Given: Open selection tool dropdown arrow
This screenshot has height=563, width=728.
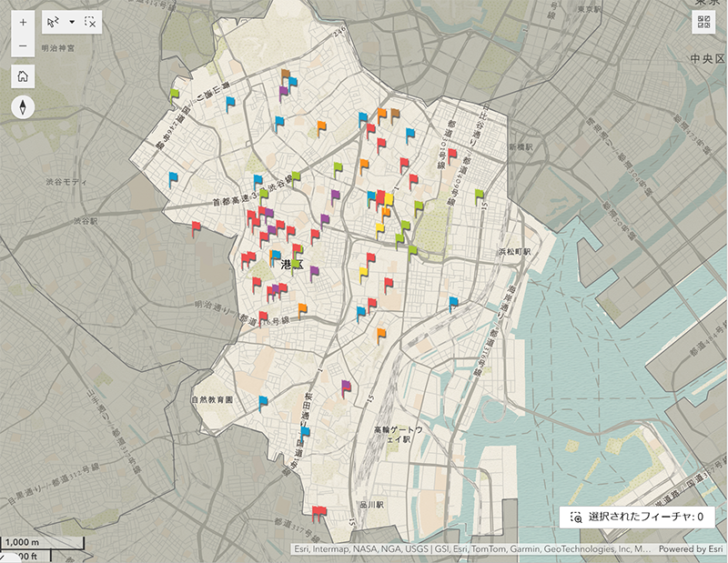Looking at the screenshot, I should (72, 22).
